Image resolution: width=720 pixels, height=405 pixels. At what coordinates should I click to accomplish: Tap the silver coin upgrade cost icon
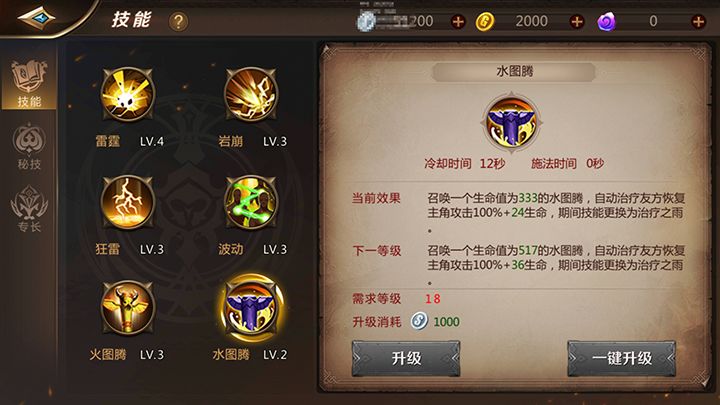pos(419,321)
